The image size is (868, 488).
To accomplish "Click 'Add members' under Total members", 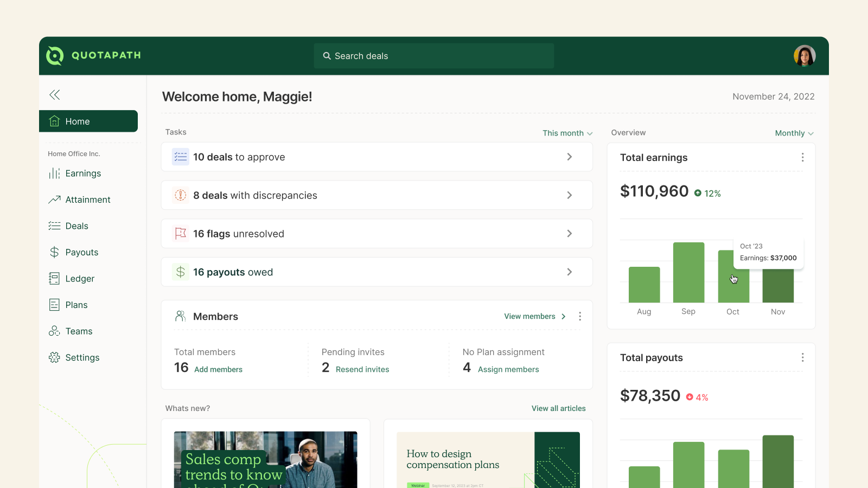I will click(219, 369).
